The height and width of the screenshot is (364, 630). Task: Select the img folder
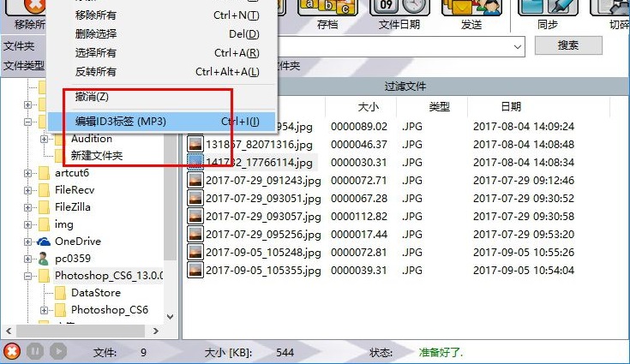point(64,224)
